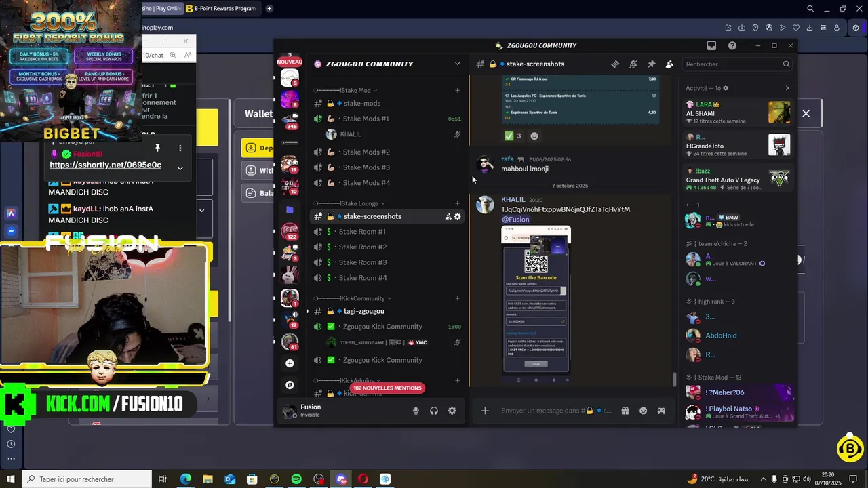
Task: Switch to B-Point Rewards Program browser tab
Action: (x=221, y=8)
